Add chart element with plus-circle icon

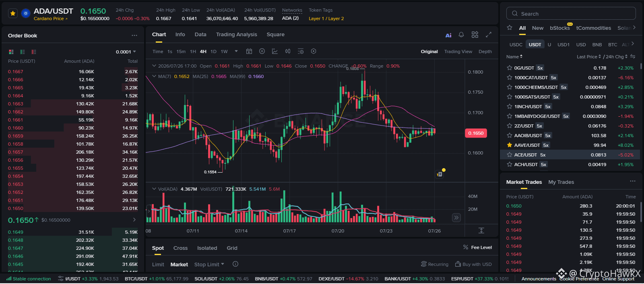click(262, 51)
